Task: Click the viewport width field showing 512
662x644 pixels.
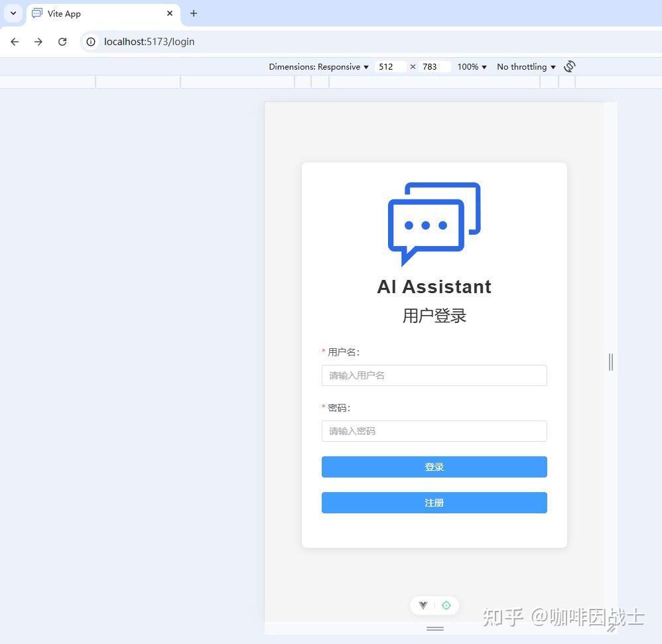Action: [x=390, y=66]
